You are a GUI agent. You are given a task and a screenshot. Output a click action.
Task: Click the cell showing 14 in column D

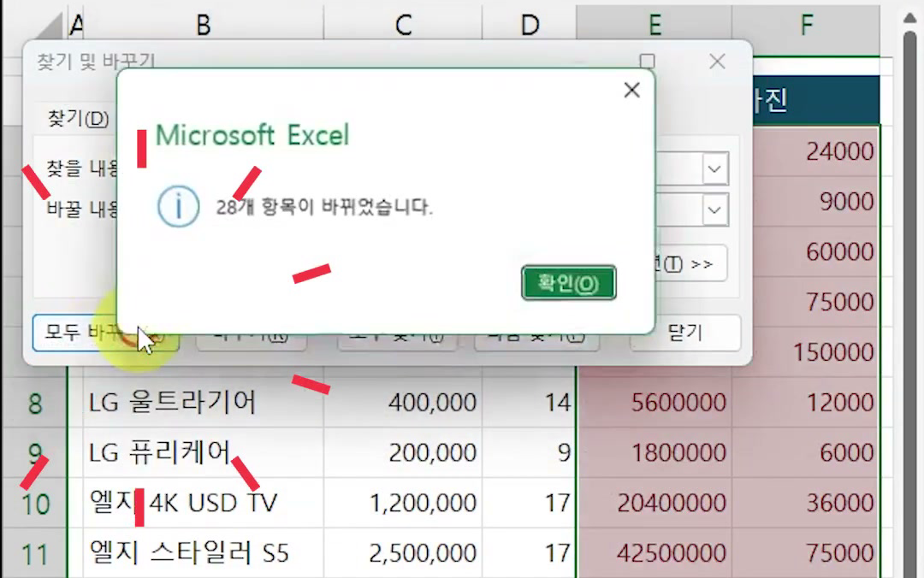(x=530, y=403)
